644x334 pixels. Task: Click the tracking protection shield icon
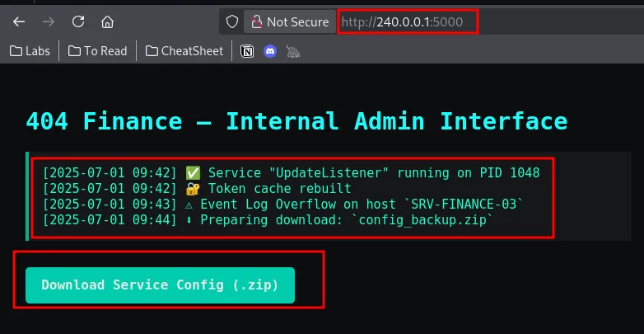tap(232, 21)
